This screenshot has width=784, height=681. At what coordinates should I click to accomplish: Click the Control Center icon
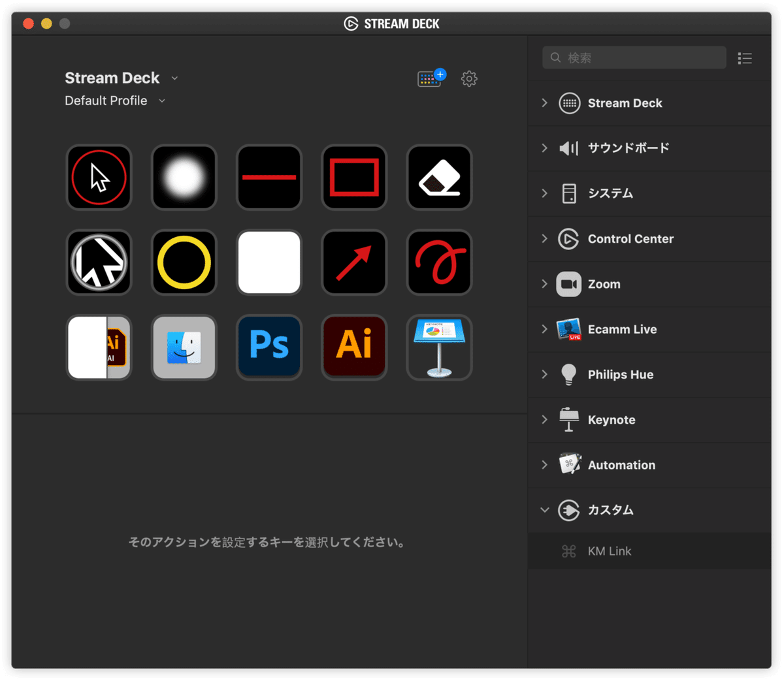[x=569, y=239]
